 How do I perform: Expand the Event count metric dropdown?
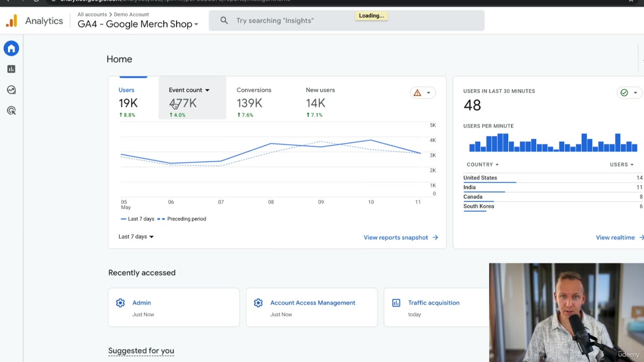(x=207, y=90)
